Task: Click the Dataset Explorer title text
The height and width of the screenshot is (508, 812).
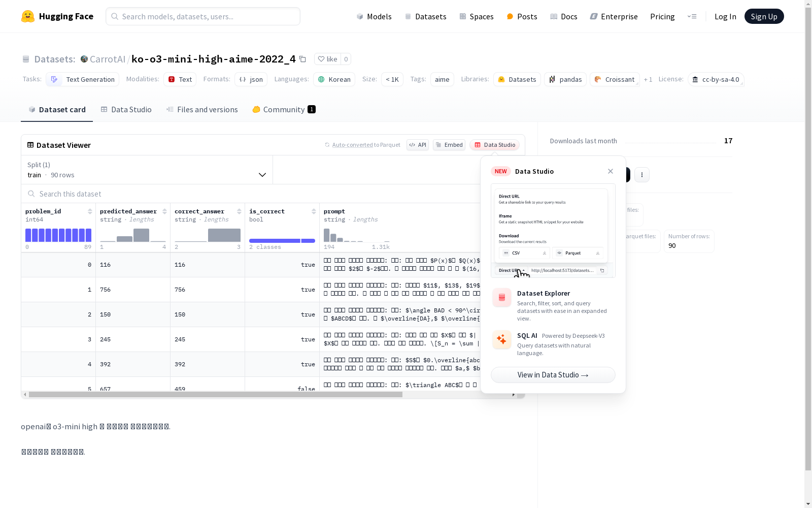Action: tap(544, 293)
